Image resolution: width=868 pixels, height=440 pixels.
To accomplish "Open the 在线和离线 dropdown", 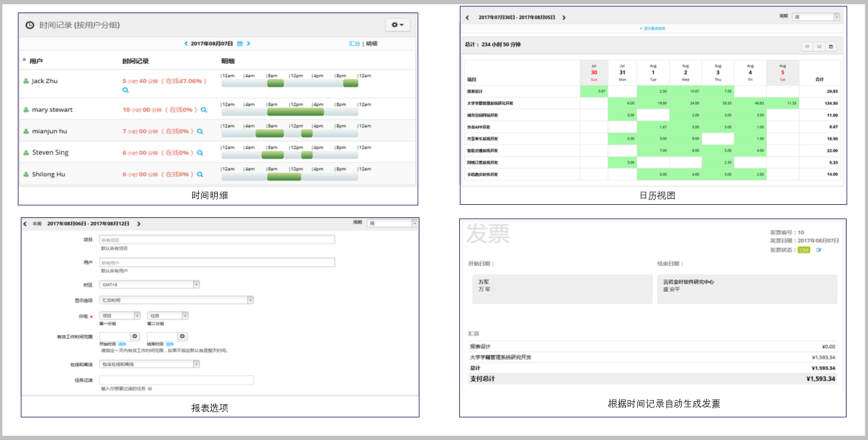I will (x=149, y=364).
